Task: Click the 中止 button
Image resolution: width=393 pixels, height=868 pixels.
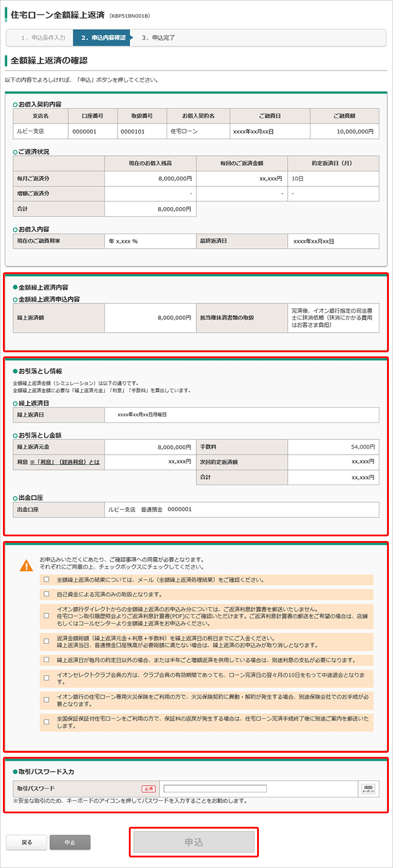Action: coord(70,842)
